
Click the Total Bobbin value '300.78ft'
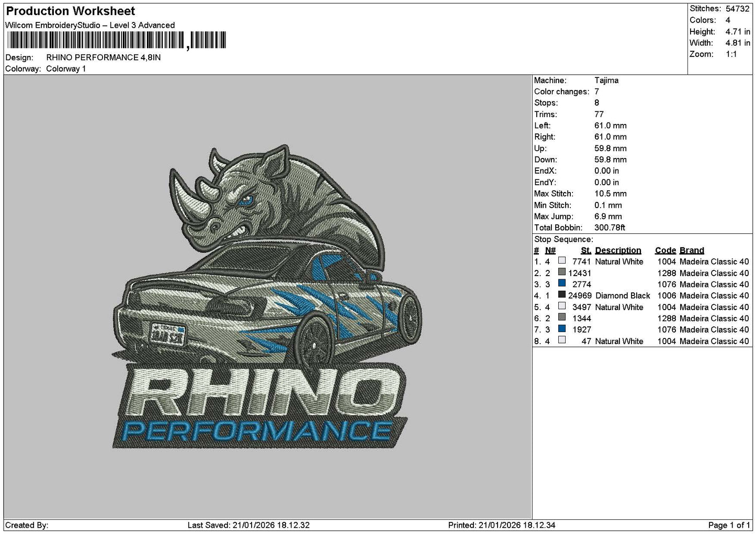click(x=610, y=228)
